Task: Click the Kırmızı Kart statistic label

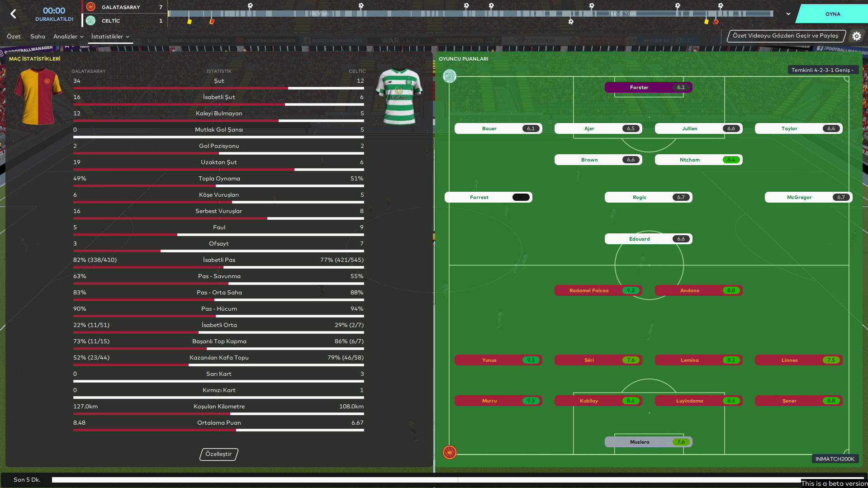Action: [x=219, y=390]
